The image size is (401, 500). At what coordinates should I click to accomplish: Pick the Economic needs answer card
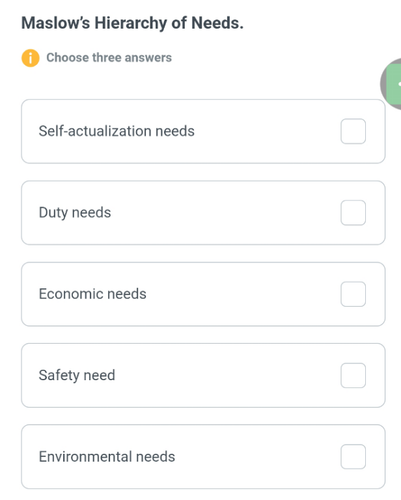click(x=203, y=294)
